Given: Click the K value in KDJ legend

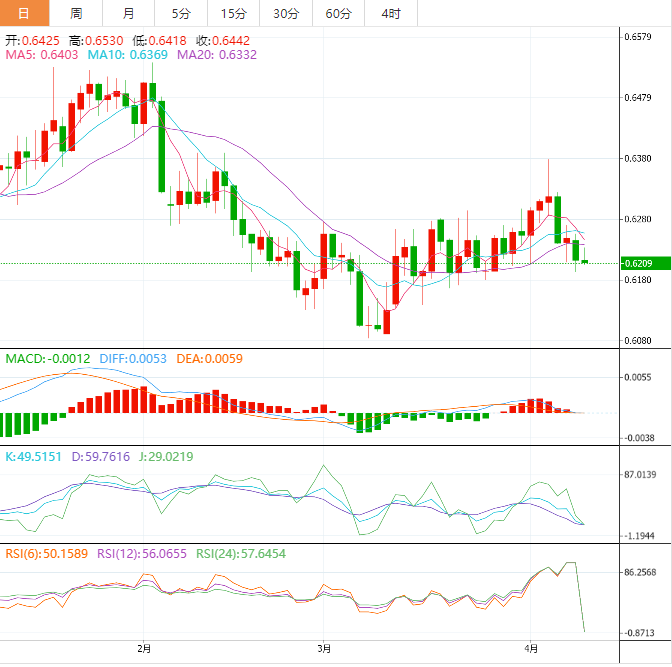Looking at the screenshot, I should [34, 456].
